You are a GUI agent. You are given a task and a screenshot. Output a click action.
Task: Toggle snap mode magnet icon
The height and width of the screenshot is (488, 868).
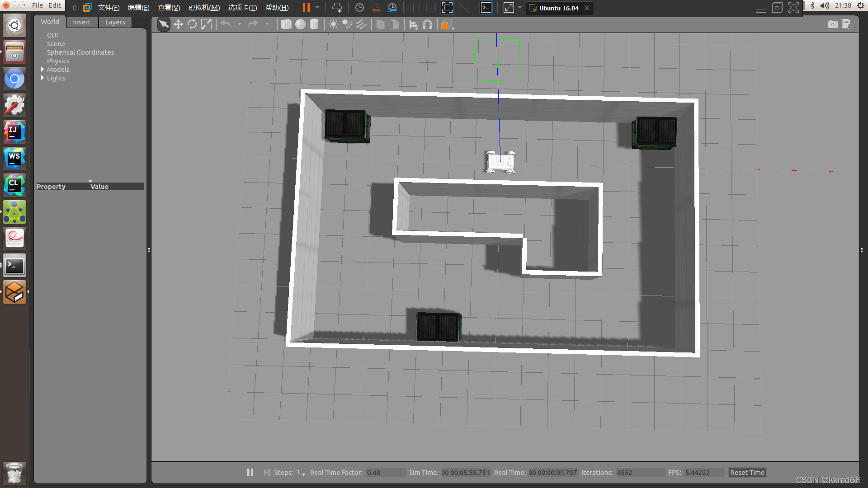point(427,24)
